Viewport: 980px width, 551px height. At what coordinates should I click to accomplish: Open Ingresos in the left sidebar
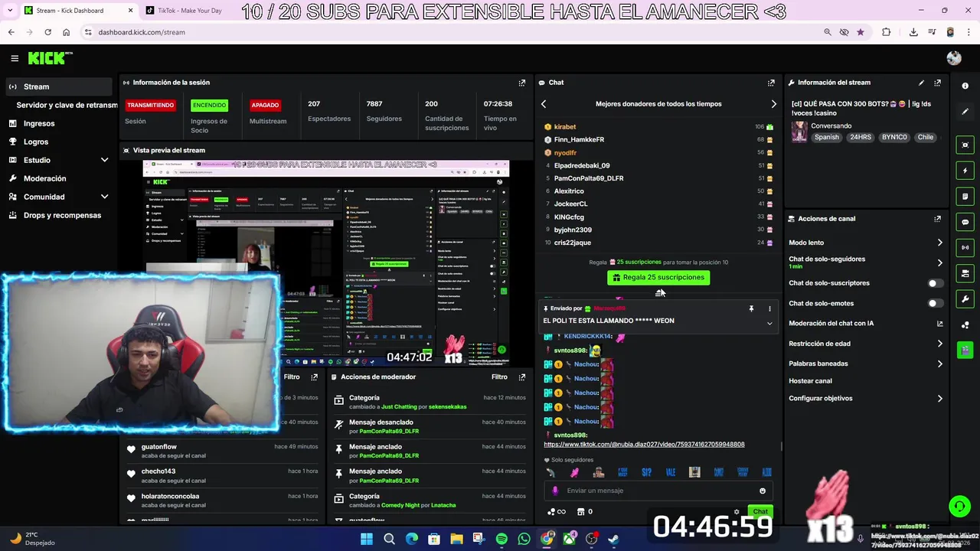[39, 123]
